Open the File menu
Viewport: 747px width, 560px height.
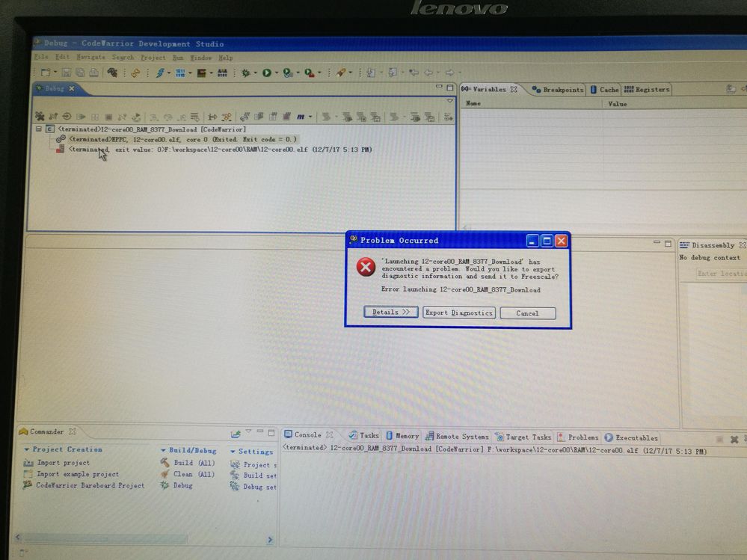click(x=41, y=57)
